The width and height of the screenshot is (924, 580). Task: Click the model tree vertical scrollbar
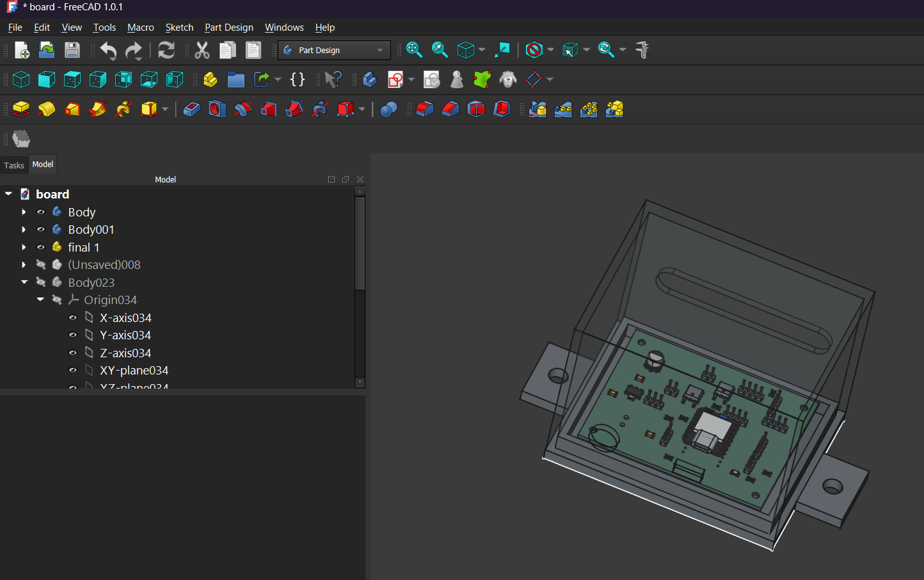[360, 243]
